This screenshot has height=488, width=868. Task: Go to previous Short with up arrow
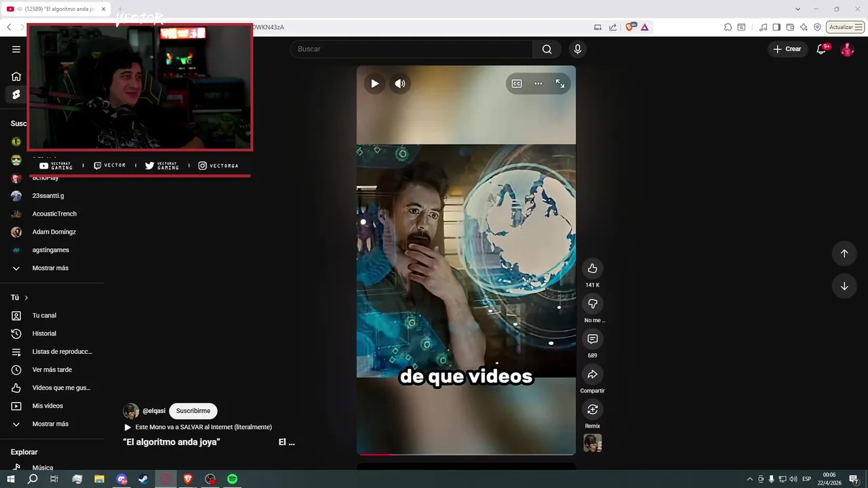point(844,253)
